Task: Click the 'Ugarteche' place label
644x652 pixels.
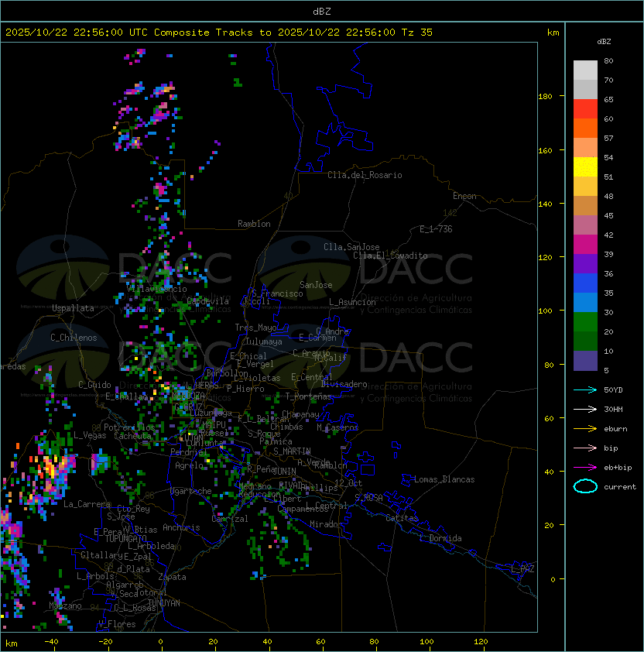Action: [191, 491]
